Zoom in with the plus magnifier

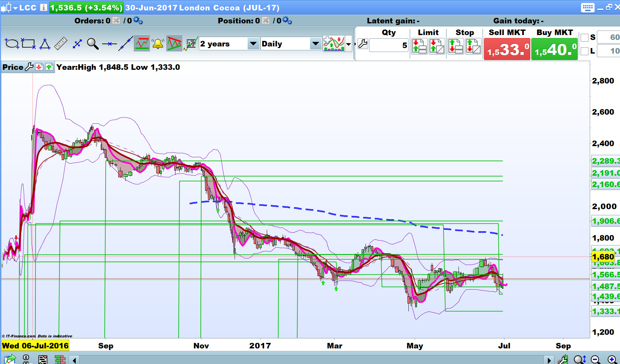tap(612, 359)
